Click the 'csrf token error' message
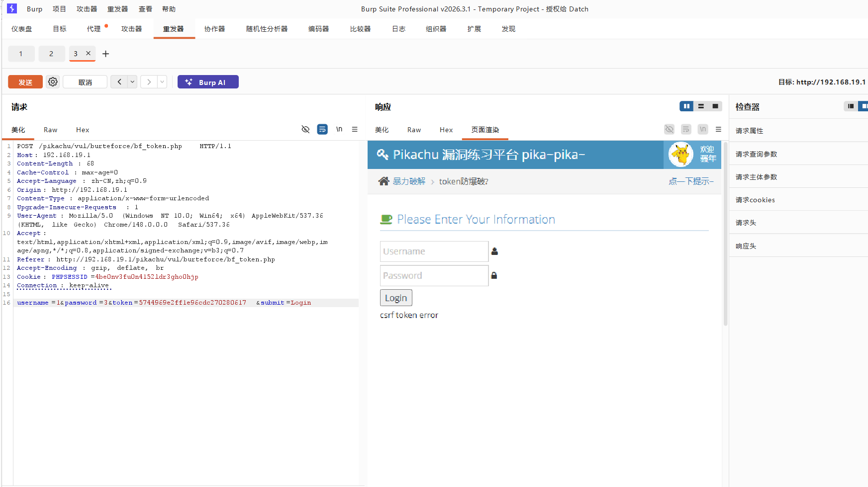Screen dimensions: 868x487 [409, 315]
